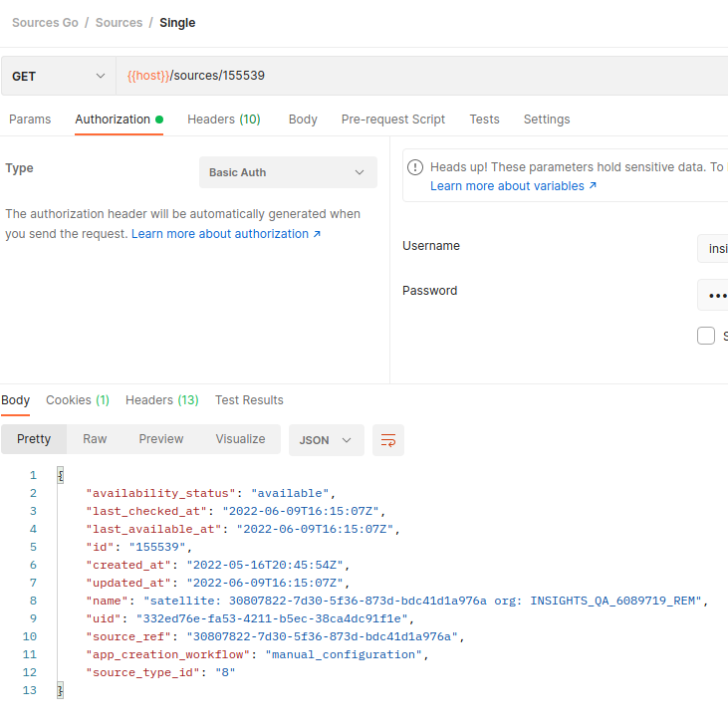
Task: Expand the Basic Auth type dropdown
Action: (x=288, y=172)
